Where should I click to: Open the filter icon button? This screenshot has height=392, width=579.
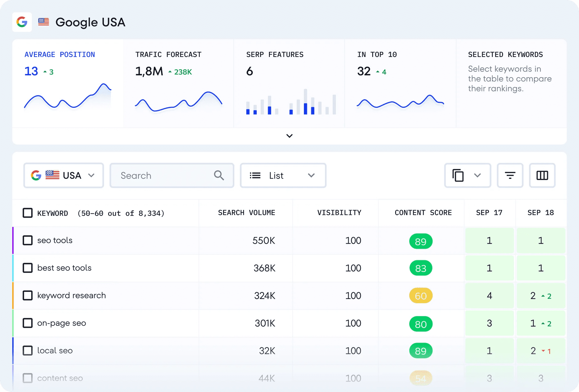(x=510, y=175)
